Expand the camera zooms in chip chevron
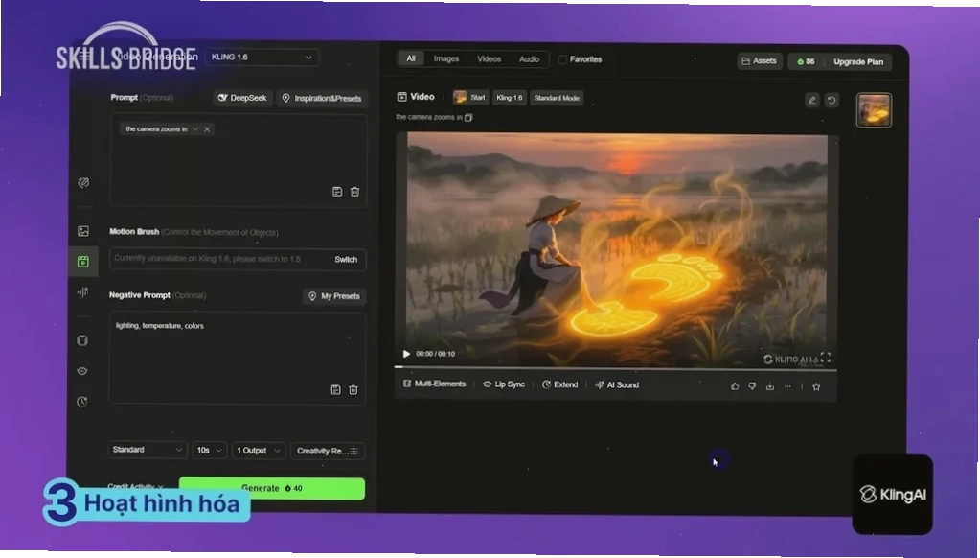The image size is (980, 558). click(195, 128)
